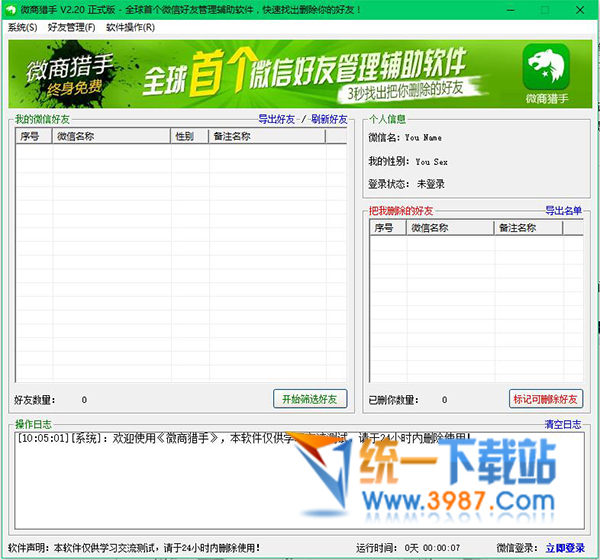
Task: Open the 好友管理(F) menu
Action: (71, 28)
